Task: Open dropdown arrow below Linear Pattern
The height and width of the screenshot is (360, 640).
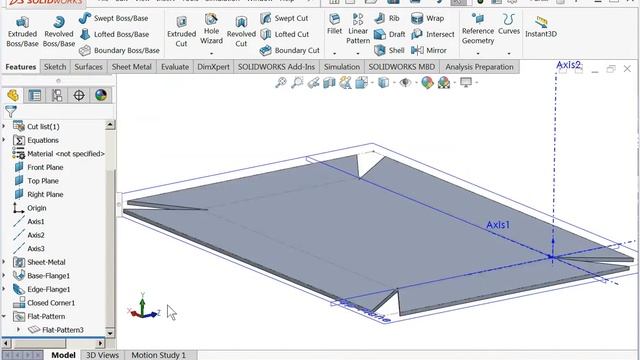Action: click(358, 53)
